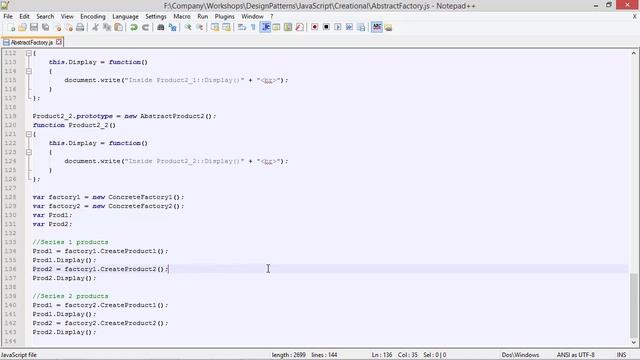This screenshot has height=360, width=640.
Task: Click the last toolbar icon after ABC
Action: 388,27
